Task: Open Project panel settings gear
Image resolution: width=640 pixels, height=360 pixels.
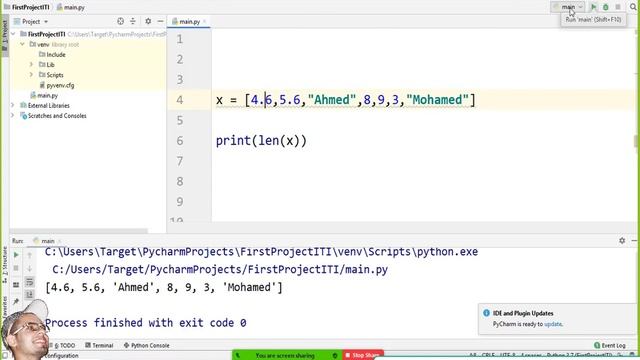Action: [x=148, y=21]
